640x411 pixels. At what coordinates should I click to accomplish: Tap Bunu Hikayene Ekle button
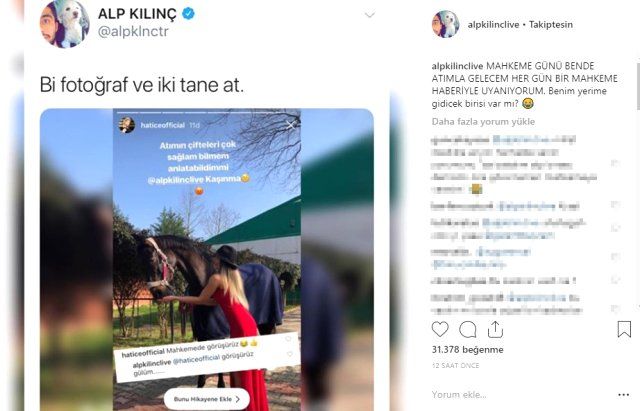pyautogui.click(x=207, y=399)
